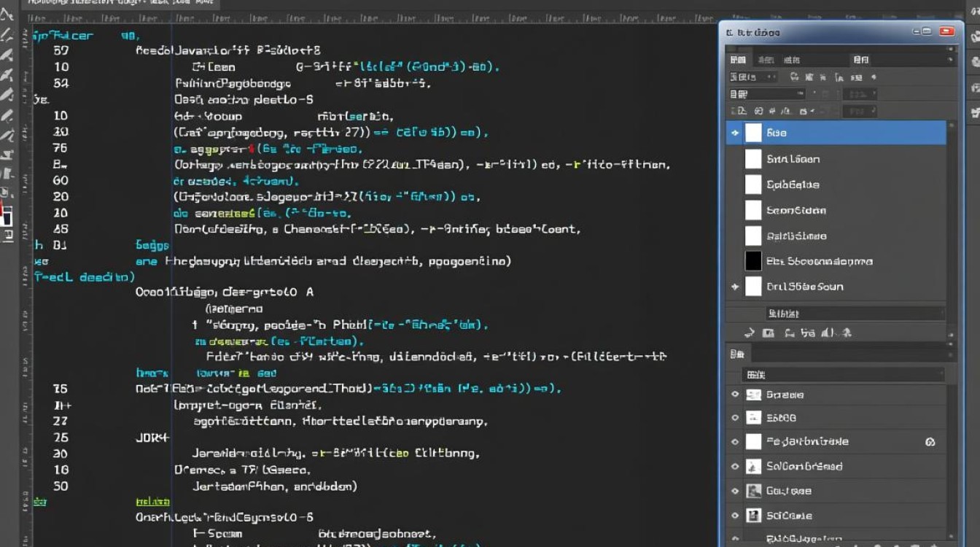The height and width of the screenshot is (547, 980).
Task: Switch to the third tab in the upper panel
Action: 791,60
